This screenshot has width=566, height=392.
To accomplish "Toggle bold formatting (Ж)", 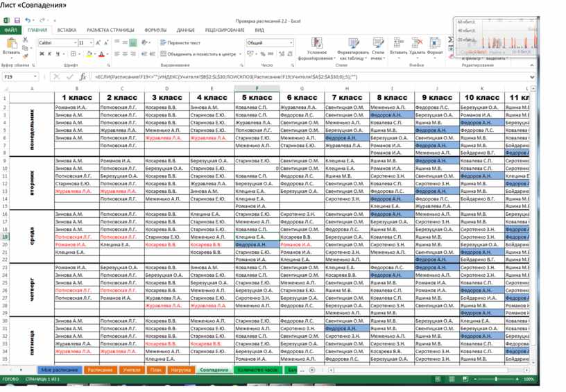I will tap(41, 54).
